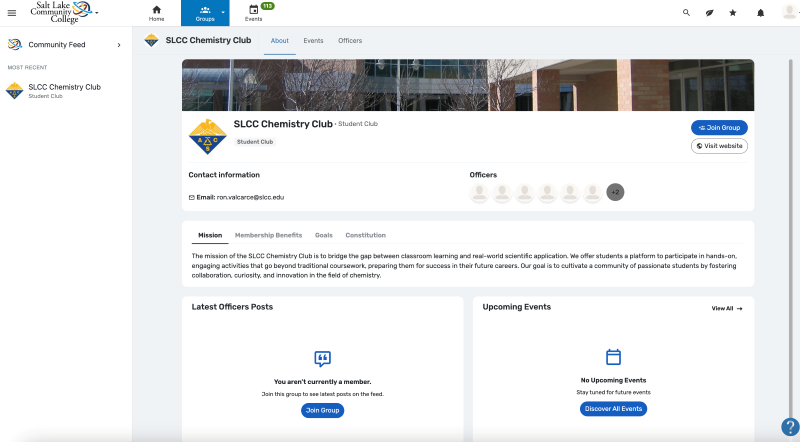The image size is (800, 442).
Task: Click the search magnifier icon
Action: (x=686, y=13)
